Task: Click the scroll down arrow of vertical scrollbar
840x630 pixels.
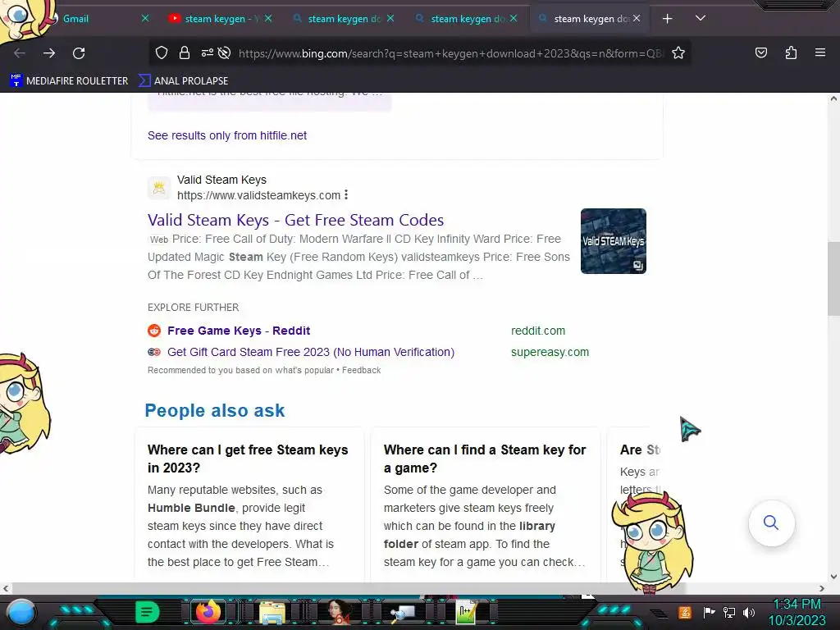Action: 833,577
